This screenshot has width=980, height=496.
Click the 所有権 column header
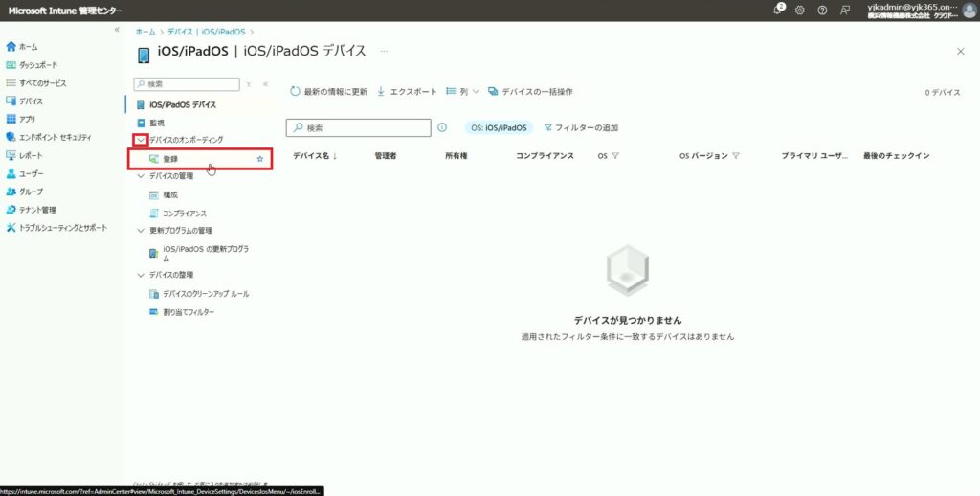point(457,156)
